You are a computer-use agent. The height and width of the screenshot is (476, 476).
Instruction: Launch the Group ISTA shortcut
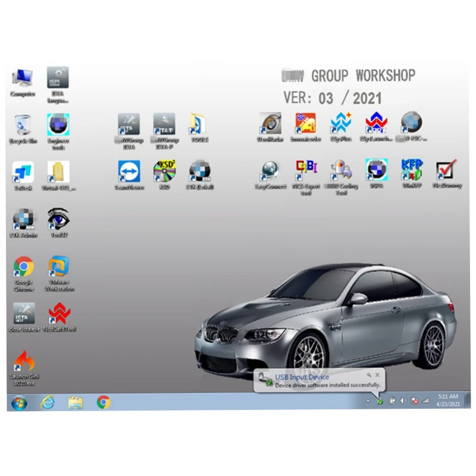tap(129, 131)
